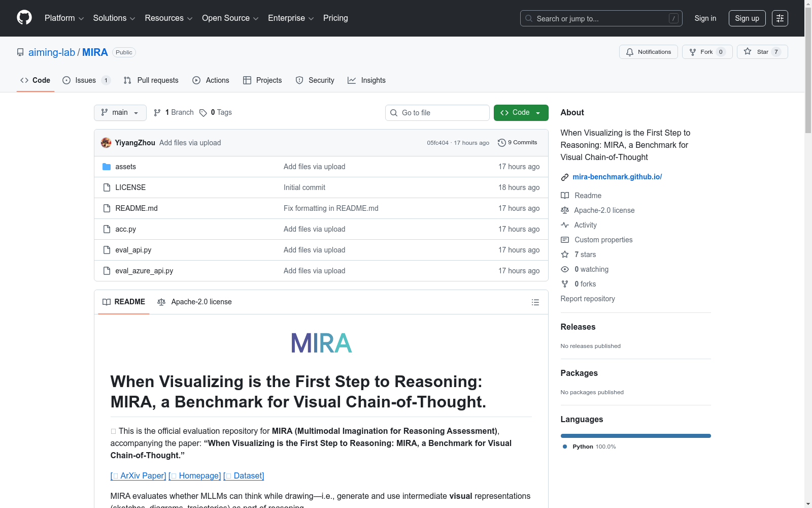Expand the Open Source menu

tap(230, 18)
